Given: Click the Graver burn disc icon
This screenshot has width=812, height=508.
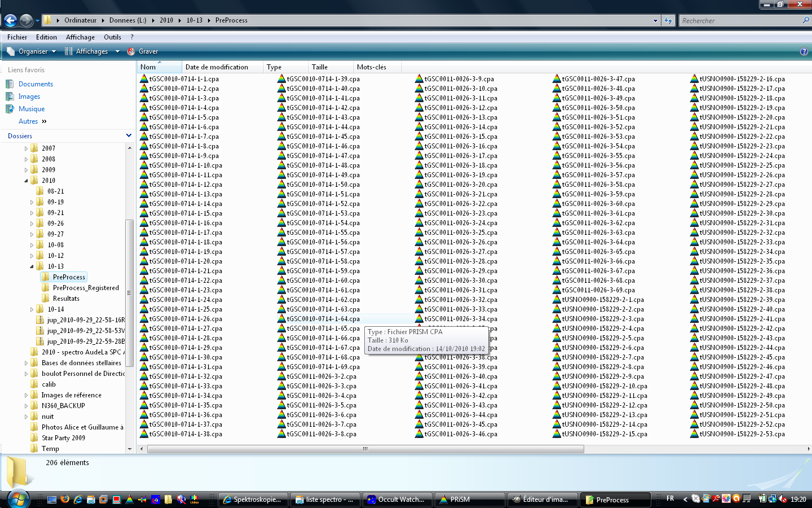Looking at the screenshot, I should (131, 51).
